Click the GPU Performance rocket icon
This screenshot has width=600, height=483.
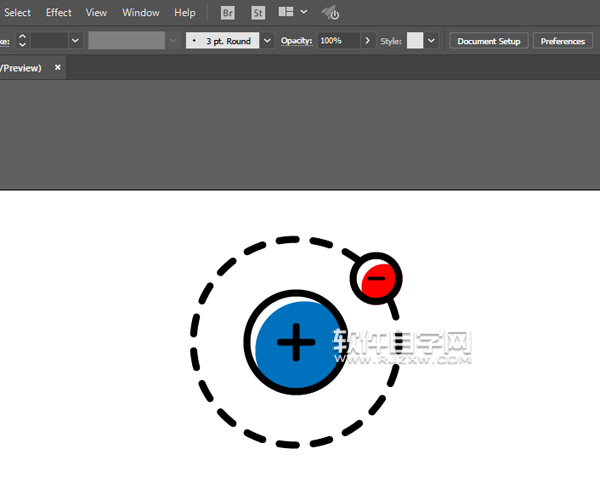coord(330,13)
